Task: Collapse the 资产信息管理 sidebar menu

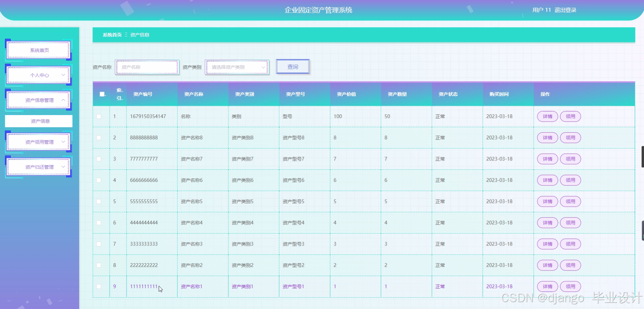Action: (39, 100)
